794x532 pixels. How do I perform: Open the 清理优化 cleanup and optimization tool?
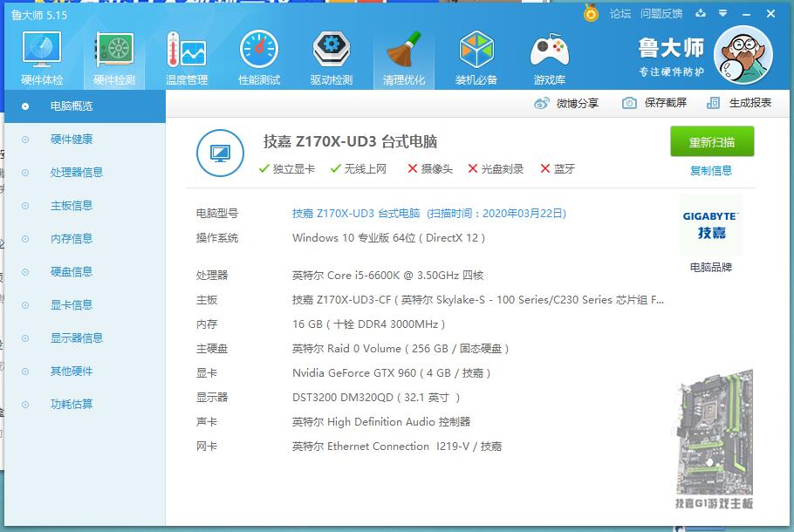403,56
